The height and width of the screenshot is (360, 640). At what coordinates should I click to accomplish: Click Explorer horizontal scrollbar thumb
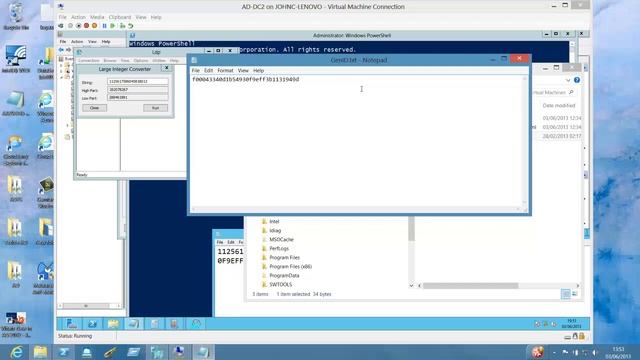coord(471,286)
